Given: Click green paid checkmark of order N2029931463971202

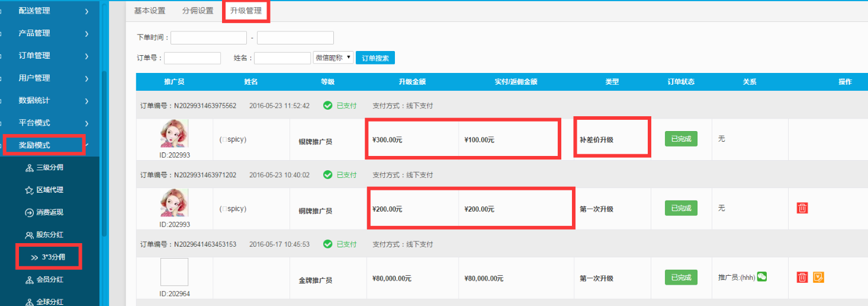Looking at the screenshot, I should [x=328, y=175].
